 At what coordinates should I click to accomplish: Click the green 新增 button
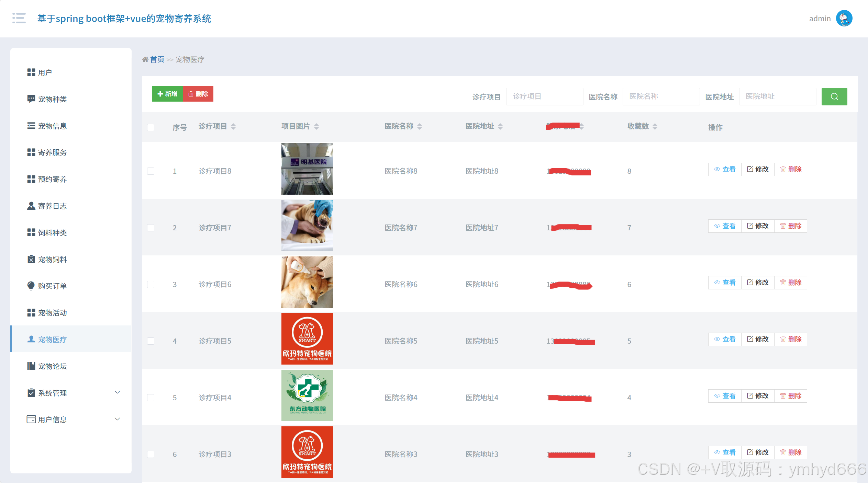tap(167, 94)
